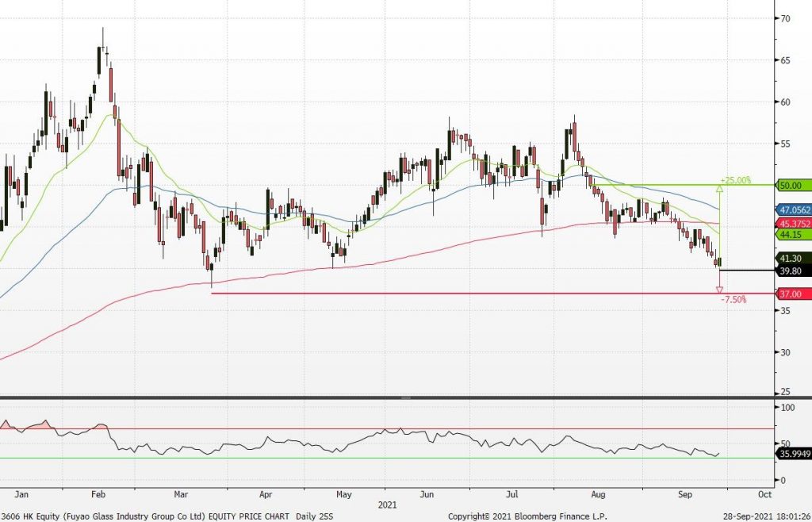This screenshot has width=812, height=522.
Task: Click the 50.00 target price label
Action: tap(793, 186)
